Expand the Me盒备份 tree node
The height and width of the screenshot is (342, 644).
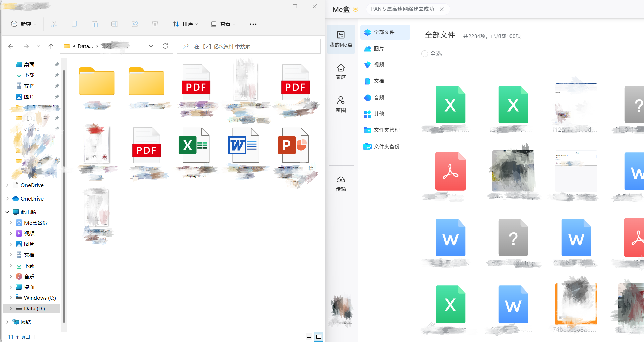click(x=11, y=223)
